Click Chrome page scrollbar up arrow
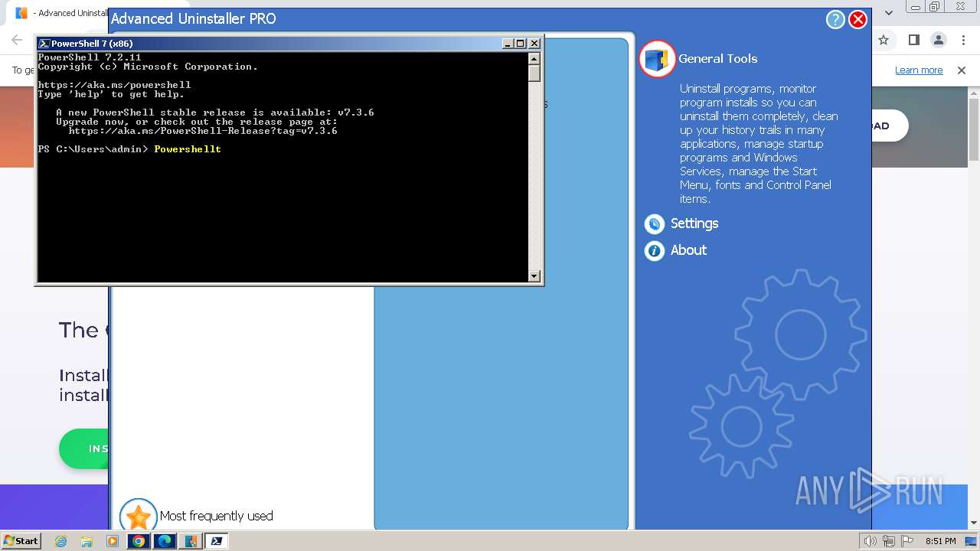Viewport: 980px width, 551px height. pos(974,93)
